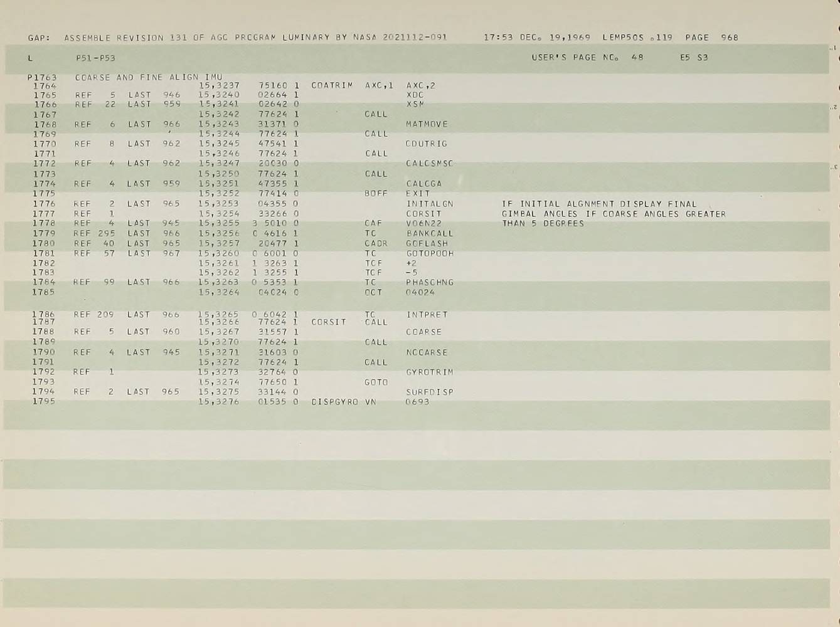The image size is (840, 627).
Task: Select the operand "INTPRET"
Action: [x=427, y=315]
